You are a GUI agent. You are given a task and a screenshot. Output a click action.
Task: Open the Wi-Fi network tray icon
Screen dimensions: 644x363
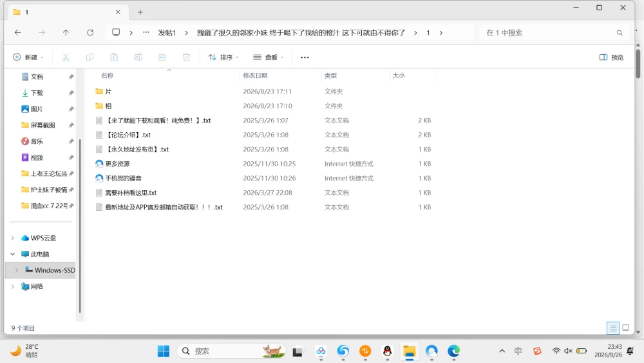556,351
